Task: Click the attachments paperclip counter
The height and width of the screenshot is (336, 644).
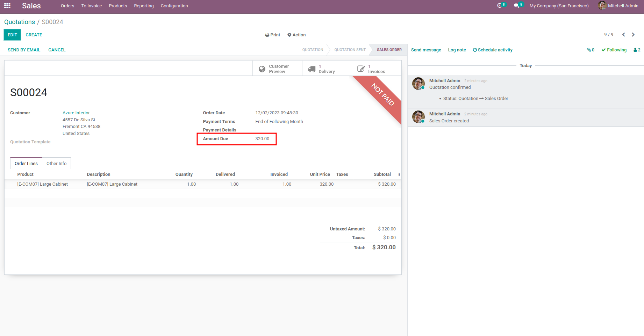Action: tap(591, 50)
